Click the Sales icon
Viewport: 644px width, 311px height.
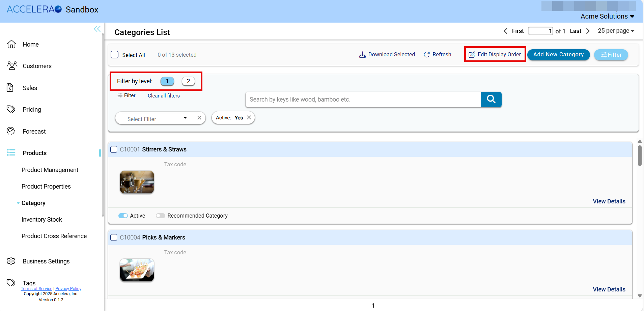[x=11, y=88]
